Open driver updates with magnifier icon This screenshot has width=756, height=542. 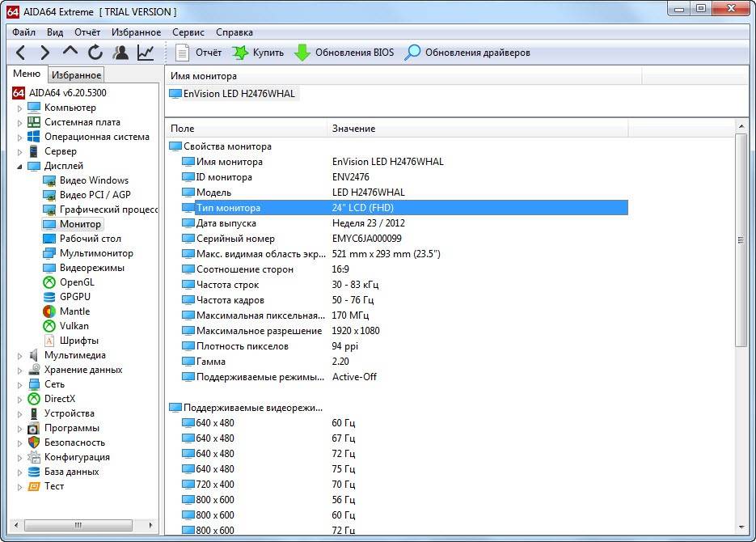click(467, 53)
